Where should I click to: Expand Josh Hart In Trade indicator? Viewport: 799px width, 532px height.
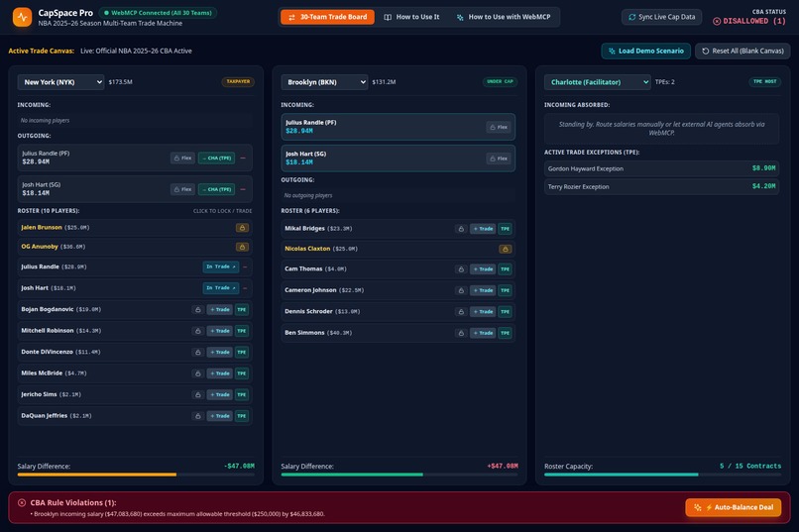click(x=221, y=288)
